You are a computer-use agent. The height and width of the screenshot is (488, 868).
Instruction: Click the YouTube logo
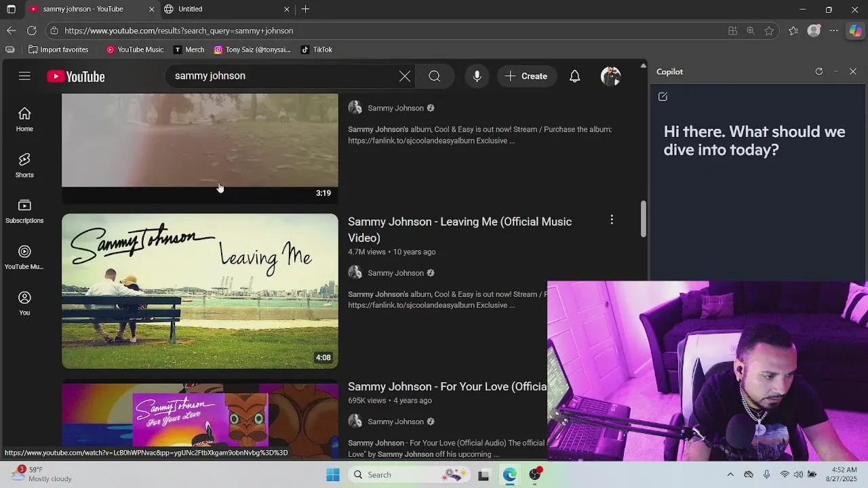[x=76, y=77]
